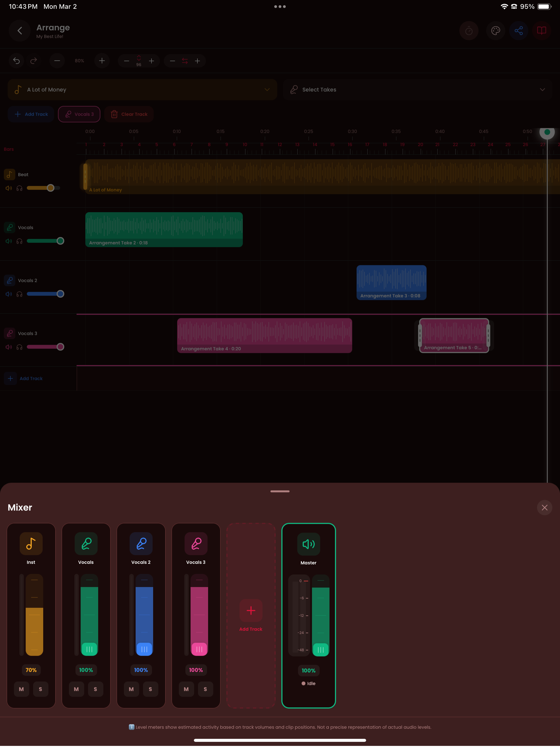This screenshot has height=747, width=560.
Task: Click the Vocals 3 track microphone icon
Action: pos(10,333)
